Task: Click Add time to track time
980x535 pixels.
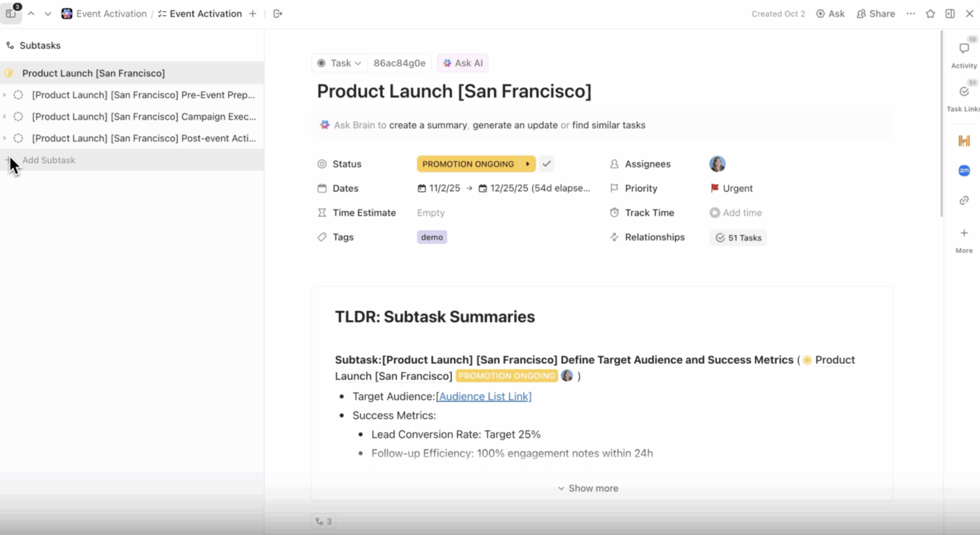Action: pyautogui.click(x=736, y=213)
